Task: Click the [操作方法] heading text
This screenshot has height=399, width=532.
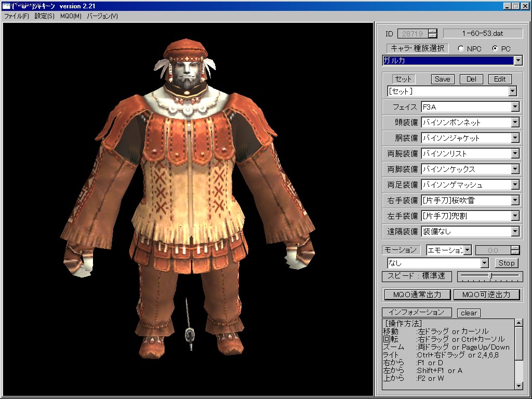Action: pos(404,323)
